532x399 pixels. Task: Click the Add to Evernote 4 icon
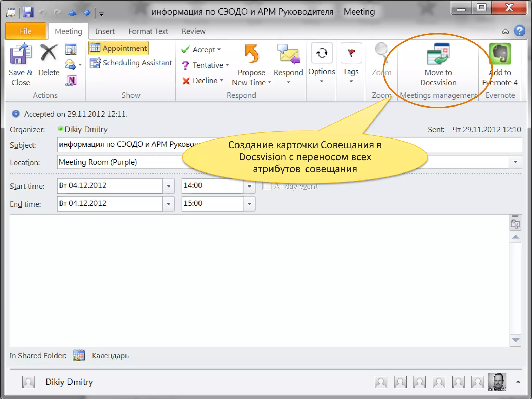pyautogui.click(x=500, y=54)
